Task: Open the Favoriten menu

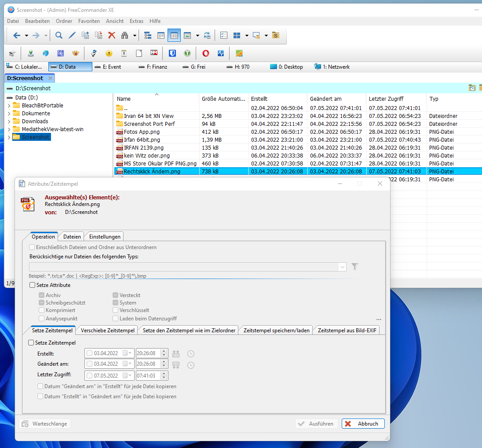Action: tap(89, 21)
